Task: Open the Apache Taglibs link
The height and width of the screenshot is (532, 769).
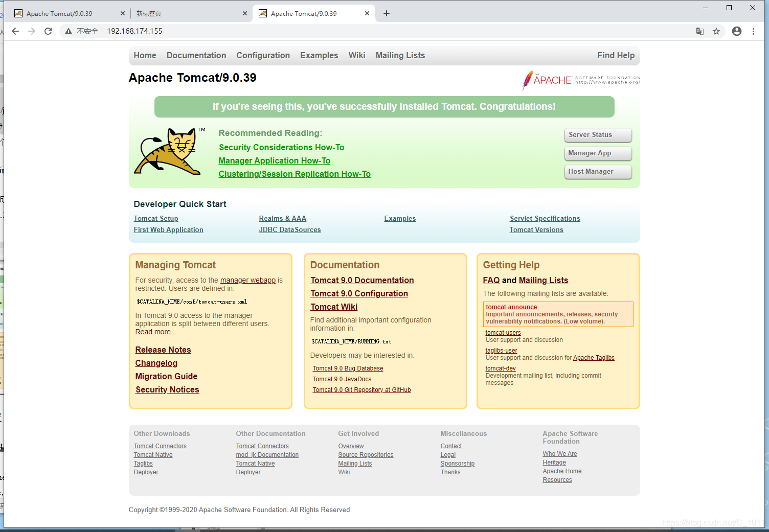Action: coord(594,358)
